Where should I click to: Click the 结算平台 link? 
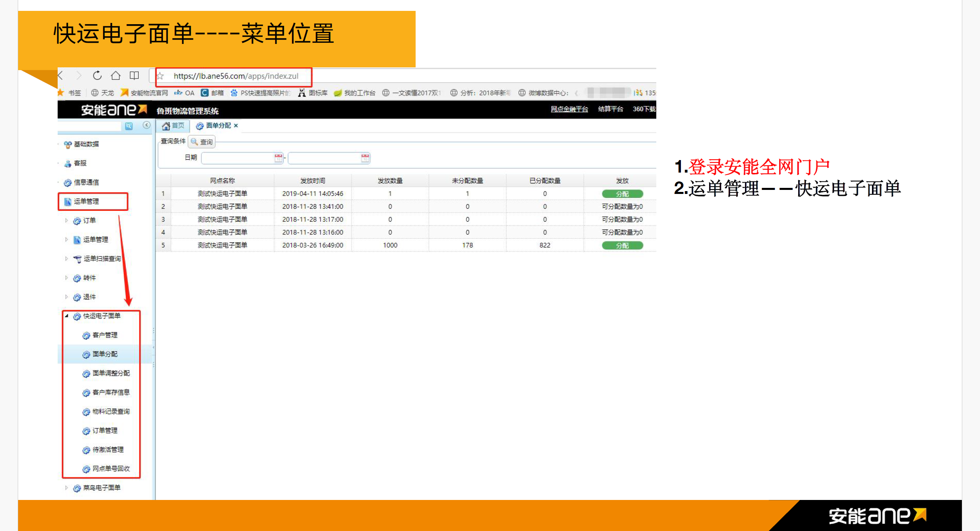pos(610,109)
